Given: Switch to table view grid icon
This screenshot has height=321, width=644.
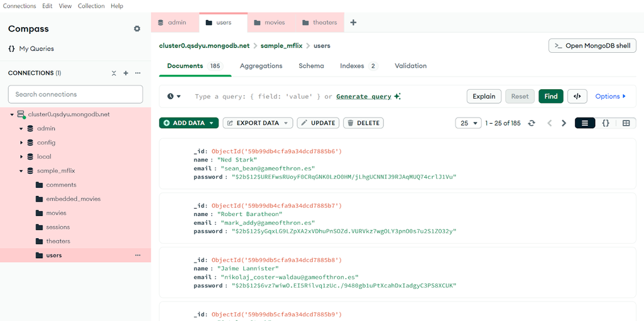Looking at the screenshot, I should click(x=626, y=123).
